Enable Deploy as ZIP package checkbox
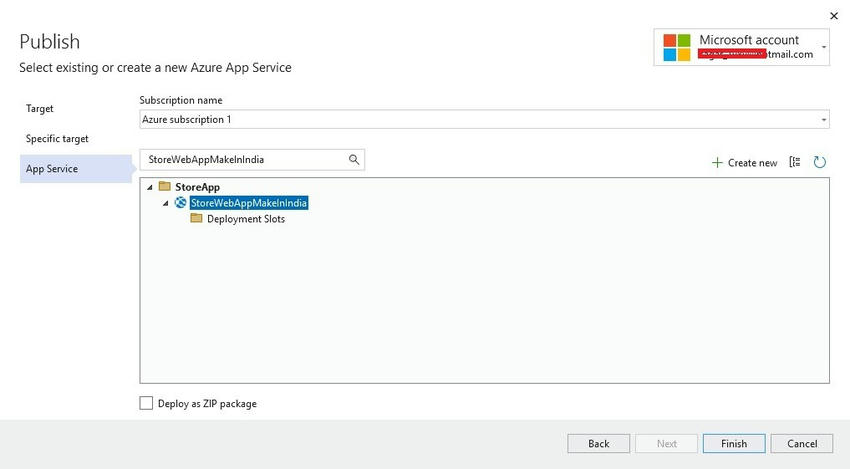 (146, 403)
